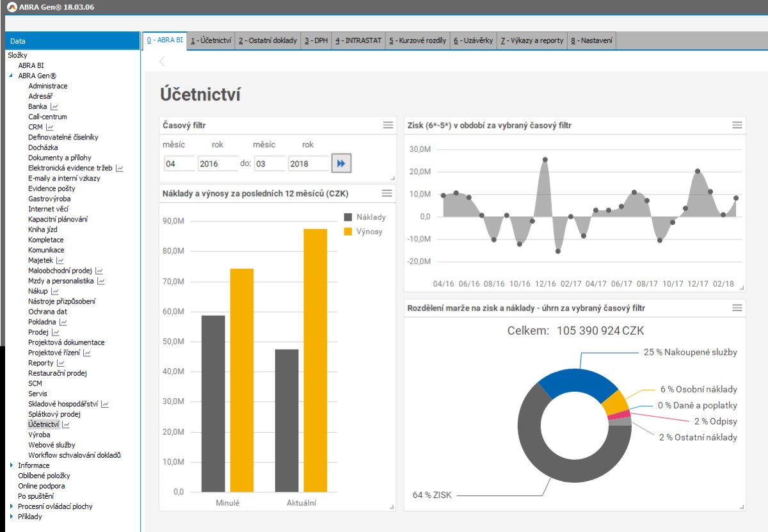Click the chart icon next to Účetnictví
Screen dimensions: 768x532
click(x=66, y=424)
